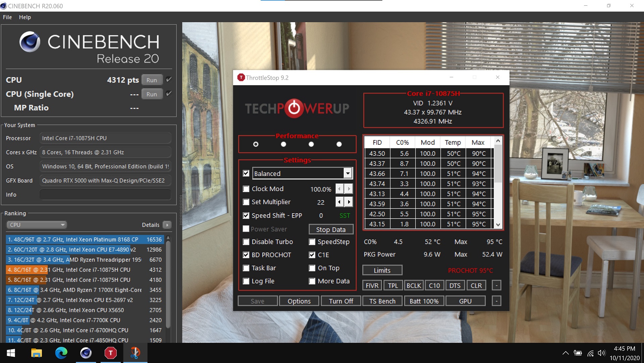Click the minus button beside GPU
Image resolution: width=644 pixels, height=363 pixels.
coord(496,301)
